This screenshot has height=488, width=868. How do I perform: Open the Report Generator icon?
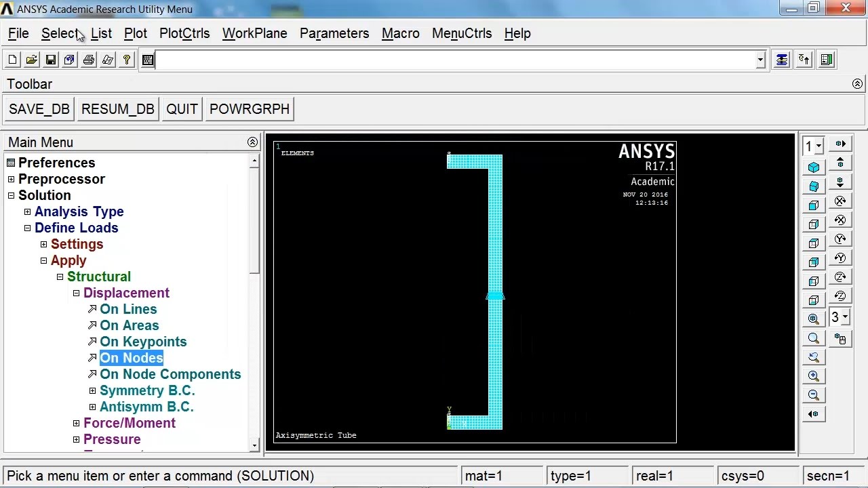tap(107, 60)
